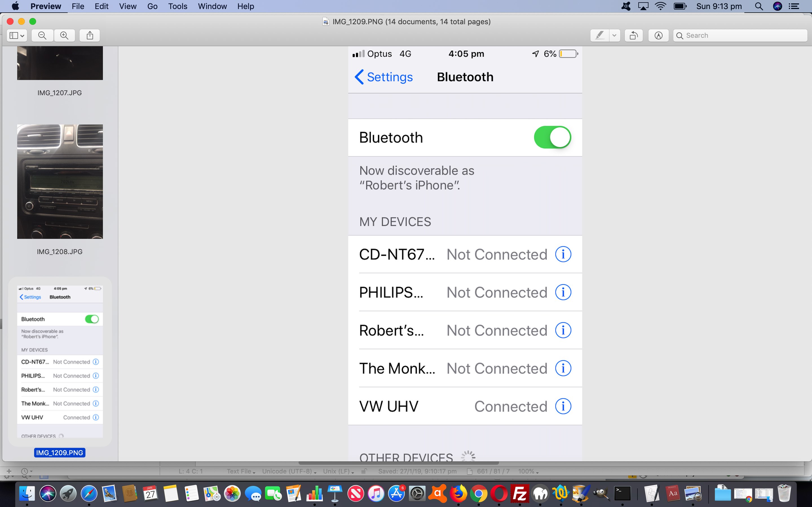Click the zoom out magnifier icon
Viewport: 812px width, 507px height.
coord(42,35)
